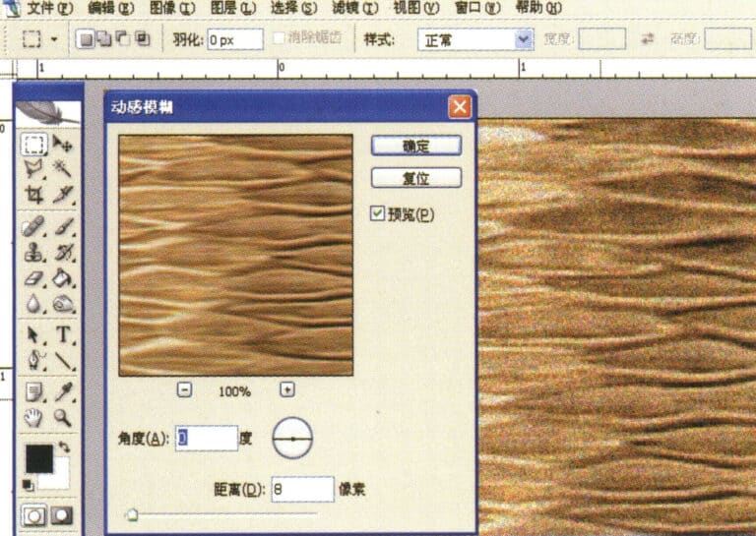Open the 编辑 menu
This screenshot has height=536, width=756.
tap(111, 8)
